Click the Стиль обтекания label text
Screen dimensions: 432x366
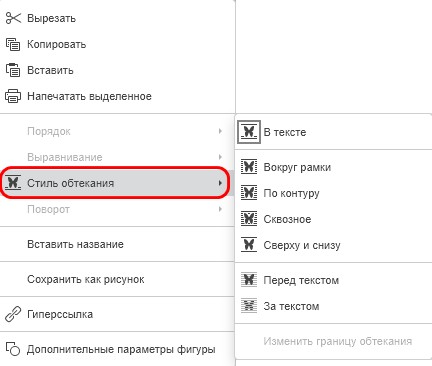(71, 183)
